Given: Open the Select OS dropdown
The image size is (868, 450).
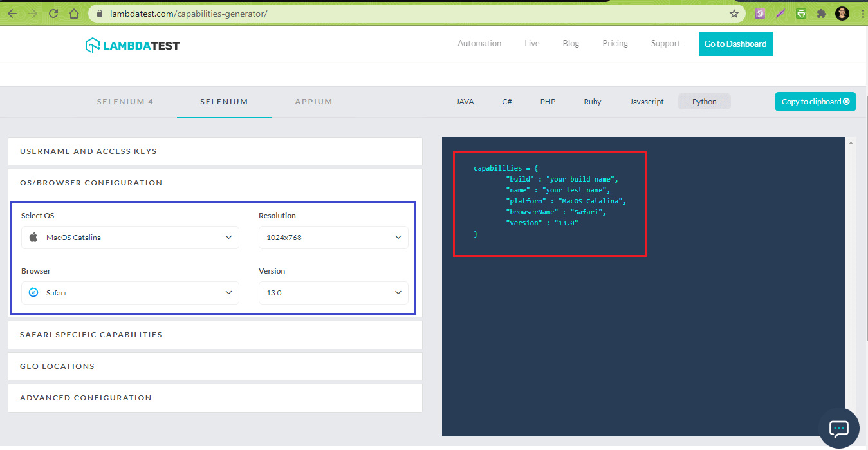Looking at the screenshot, I should 228,237.
